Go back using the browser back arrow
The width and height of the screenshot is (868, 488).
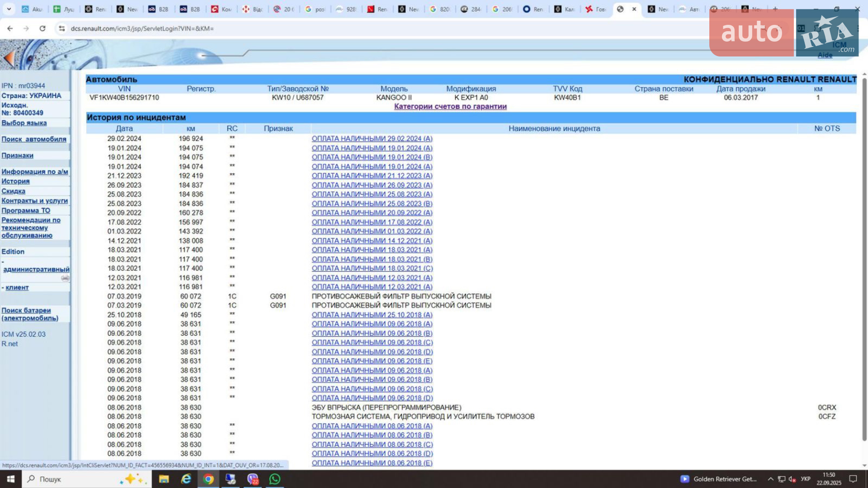tap(10, 28)
